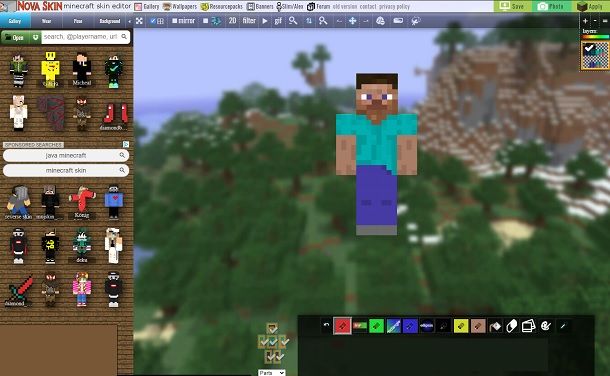Play the skin animation
Viewport: 610px width, 376px height.
(265, 21)
